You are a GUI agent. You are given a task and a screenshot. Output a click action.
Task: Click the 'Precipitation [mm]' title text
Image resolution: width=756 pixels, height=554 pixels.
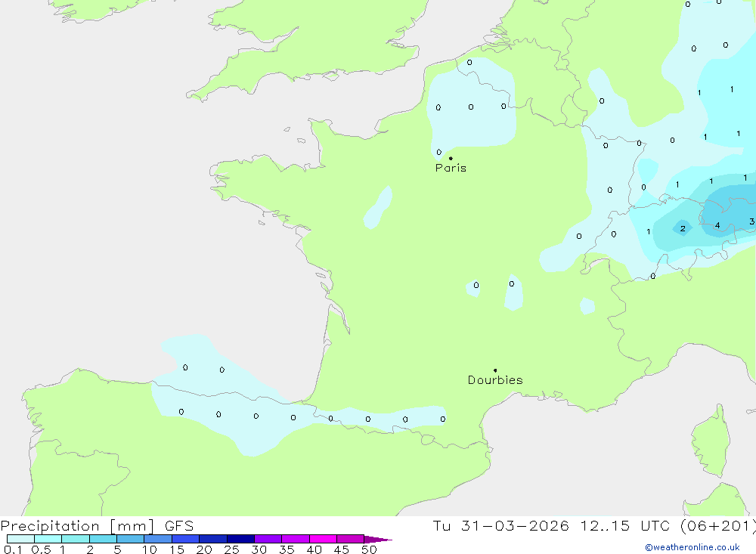[x=77, y=526]
